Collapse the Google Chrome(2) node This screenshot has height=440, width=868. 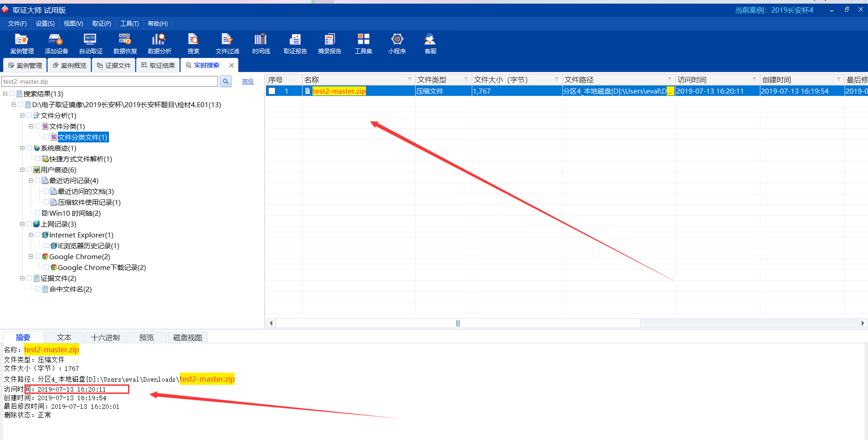click(x=31, y=256)
